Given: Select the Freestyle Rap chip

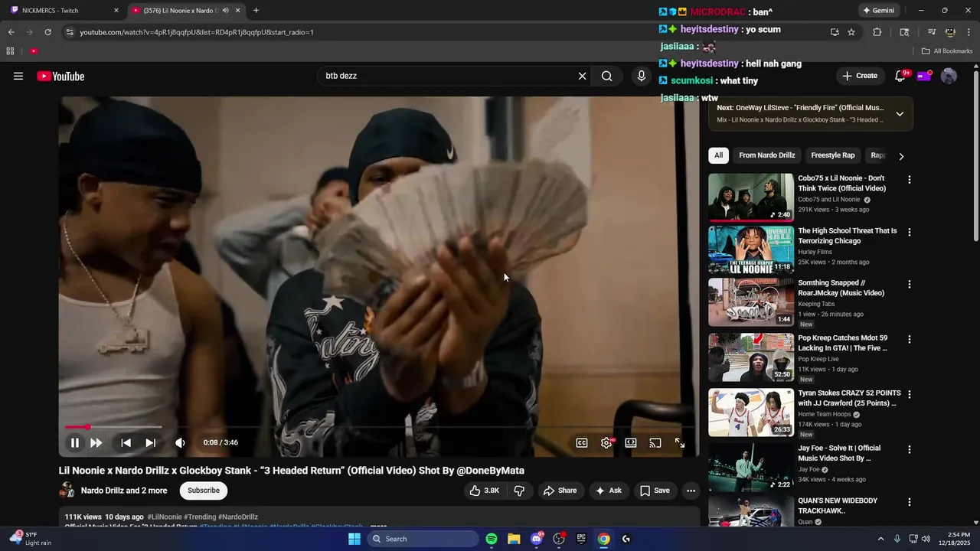Looking at the screenshot, I should coord(833,155).
